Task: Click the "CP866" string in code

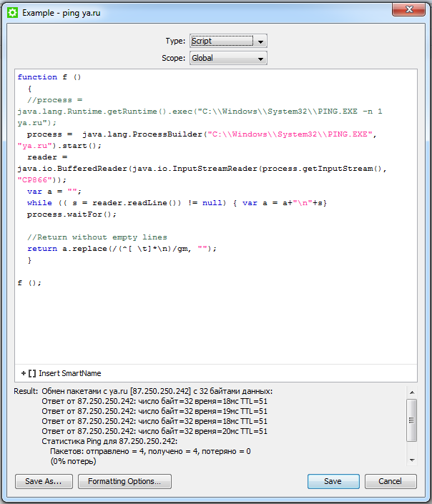Action: (35, 180)
